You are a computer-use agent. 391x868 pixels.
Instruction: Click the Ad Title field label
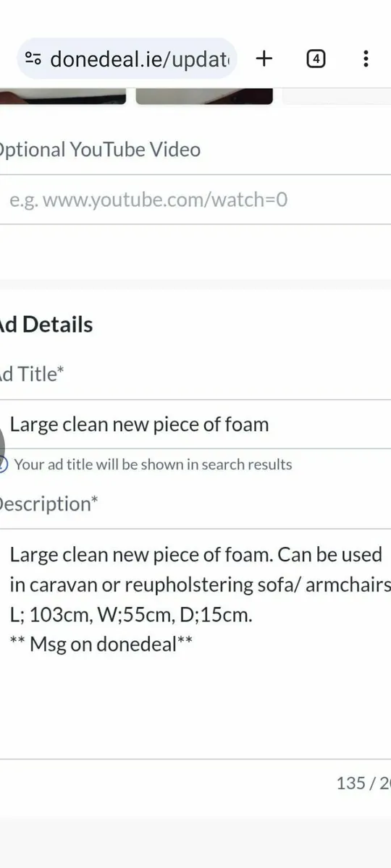(32, 374)
